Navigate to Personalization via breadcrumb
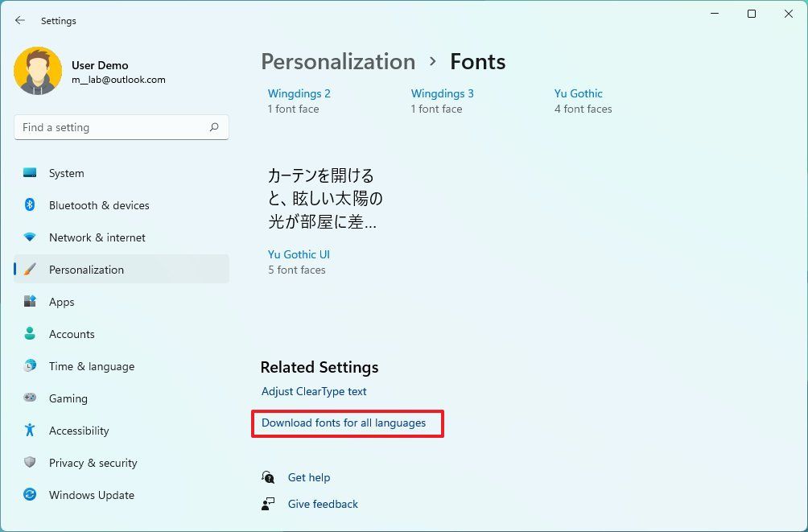Viewport: 808px width, 532px height. click(337, 61)
